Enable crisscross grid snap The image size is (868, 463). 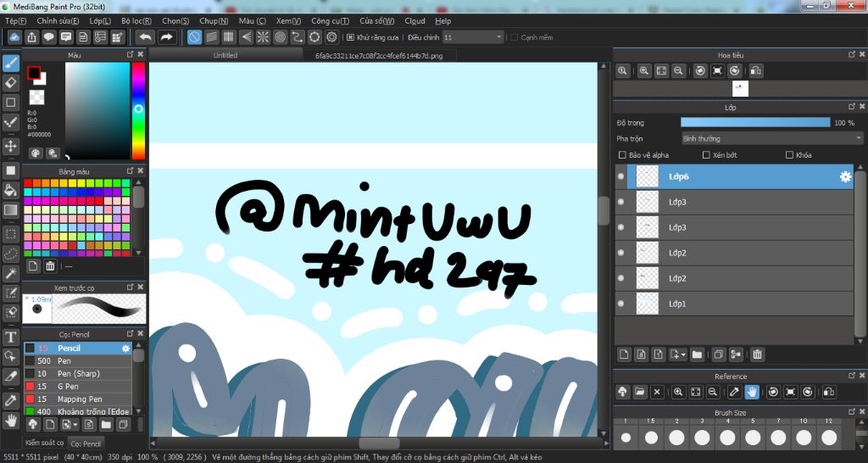pyautogui.click(x=229, y=37)
